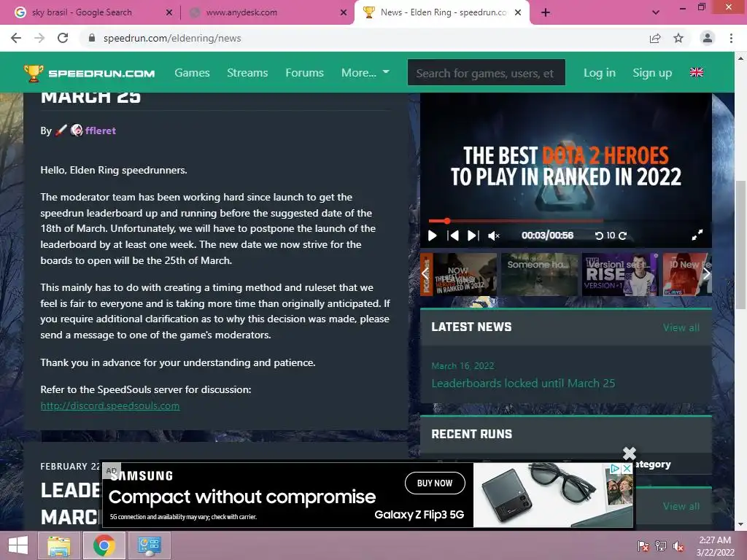Click Log in
747x560 pixels.
[x=600, y=73]
